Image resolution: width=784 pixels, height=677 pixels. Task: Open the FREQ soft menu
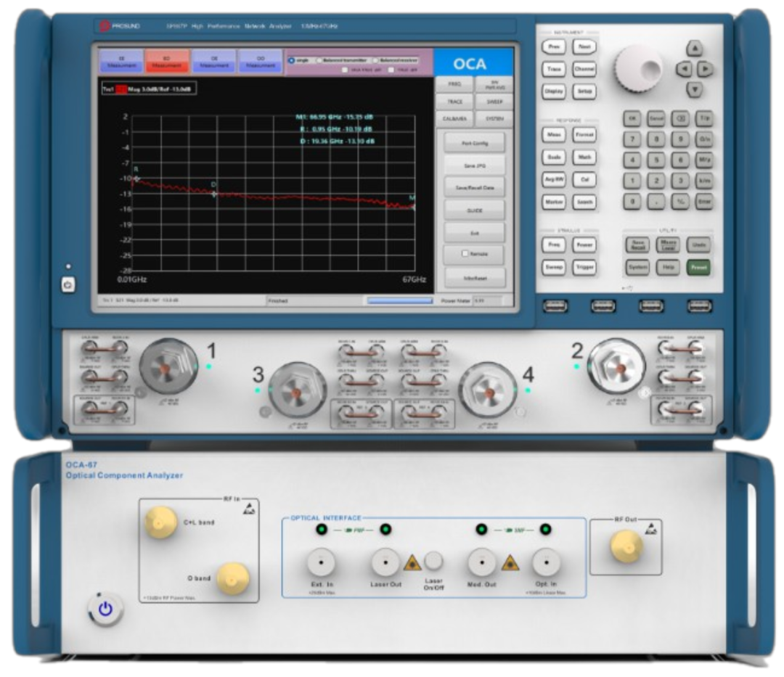coord(454,84)
